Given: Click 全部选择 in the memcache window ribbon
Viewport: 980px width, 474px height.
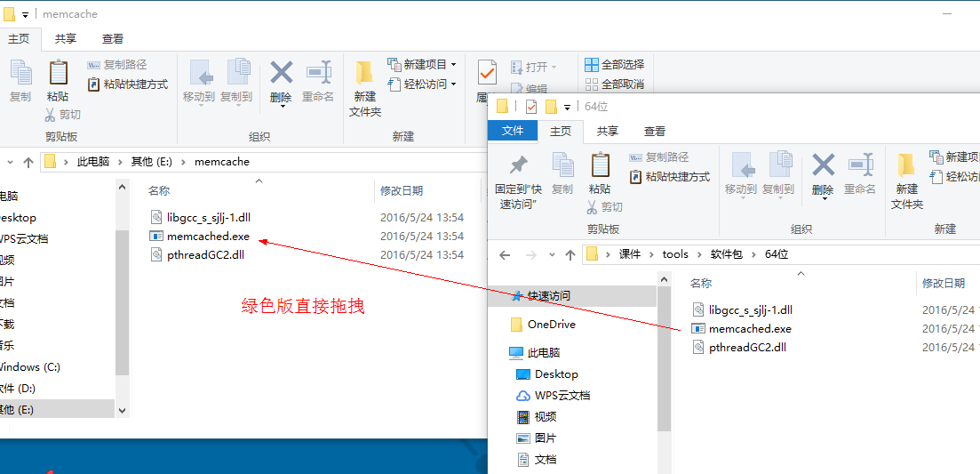Looking at the screenshot, I should click(614, 65).
